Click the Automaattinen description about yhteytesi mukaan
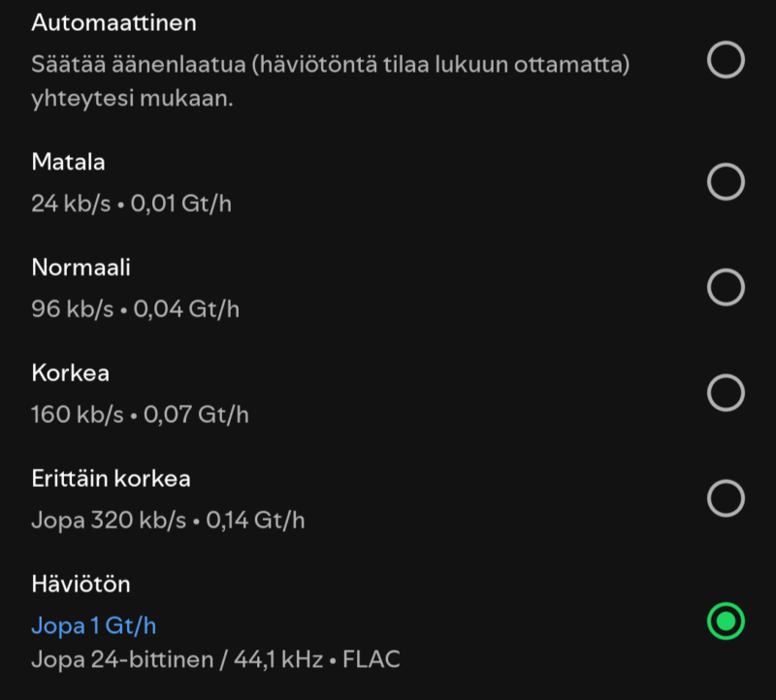 pos(132,100)
